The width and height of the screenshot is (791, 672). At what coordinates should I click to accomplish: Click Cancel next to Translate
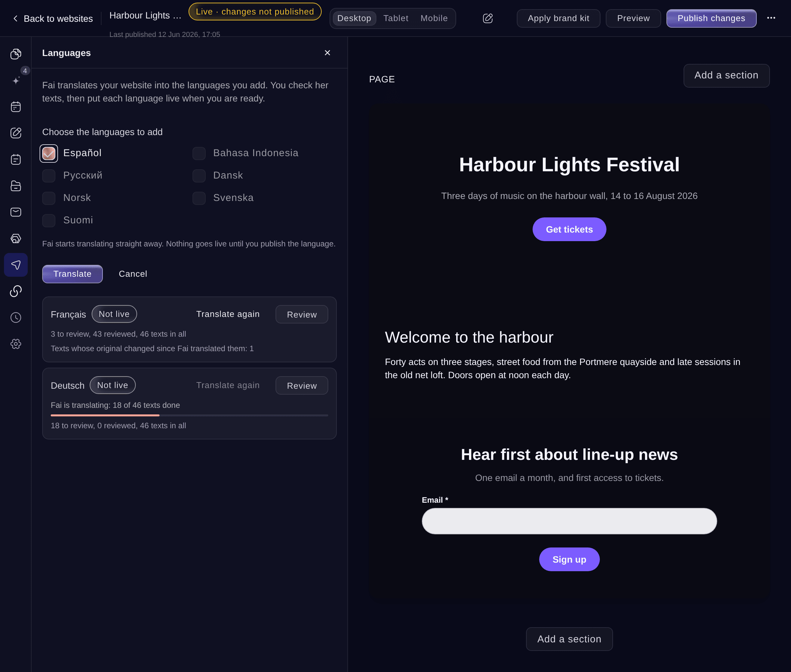[133, 274]
